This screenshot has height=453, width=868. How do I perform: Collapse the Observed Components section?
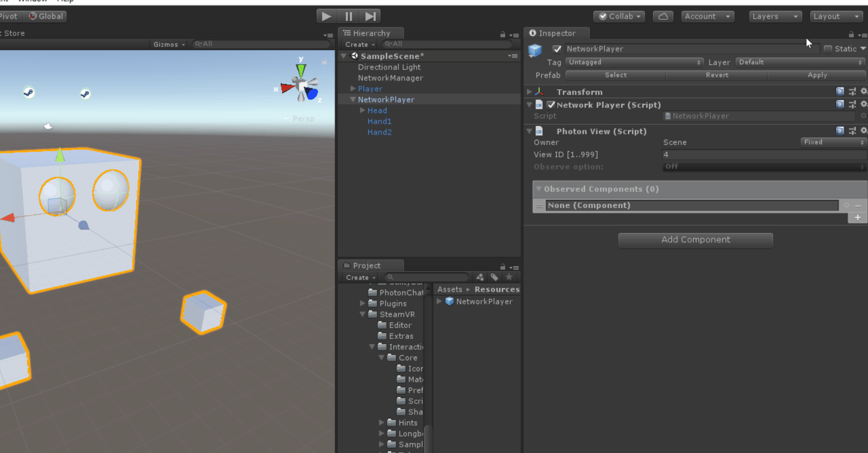coord(539,189)
